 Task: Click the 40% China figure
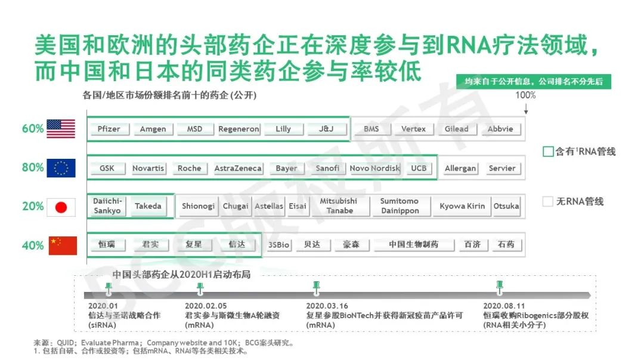tap(32, 246)
